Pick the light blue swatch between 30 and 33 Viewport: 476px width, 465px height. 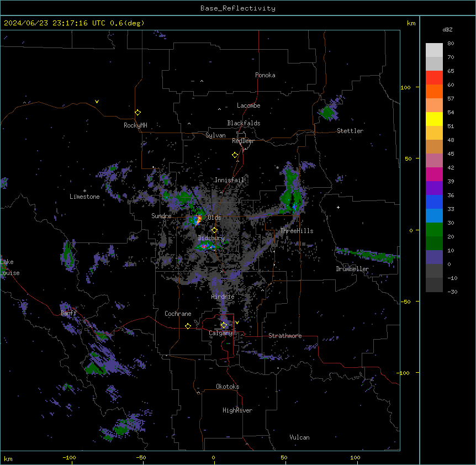434,216
